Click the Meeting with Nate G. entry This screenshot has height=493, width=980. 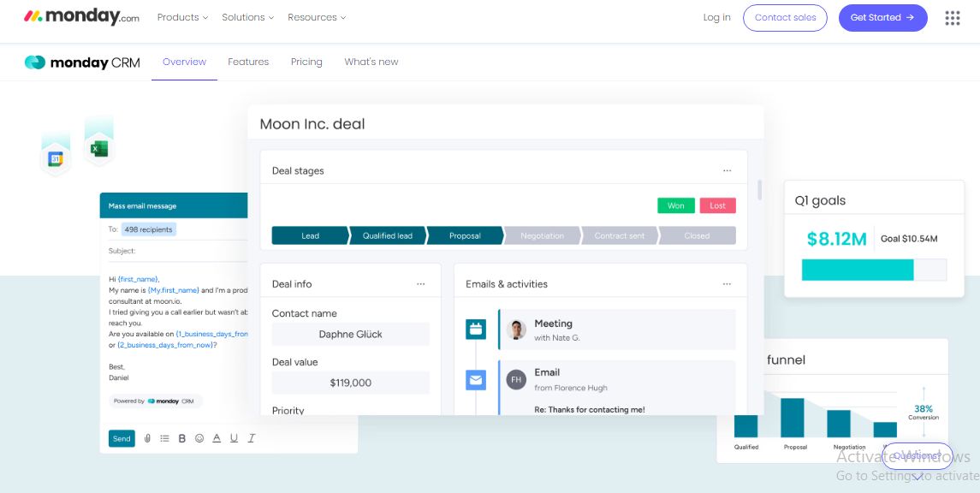coord(617,330)
